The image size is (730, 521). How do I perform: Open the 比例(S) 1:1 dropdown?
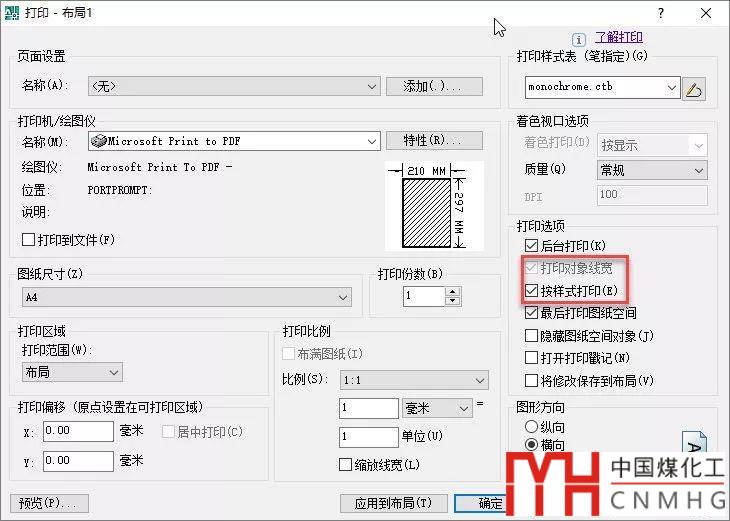(x=414, y=380)
